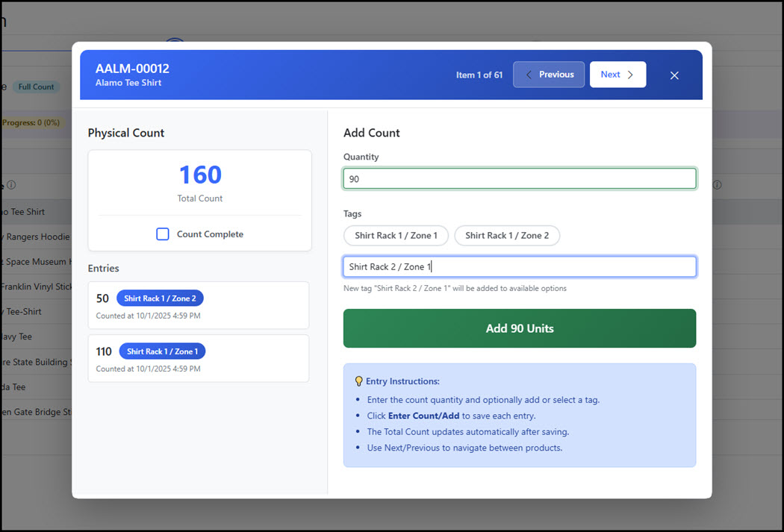Select the Rangers Hoodie row in the background list
The height and width of the screenshot is (532, 784).
[x=37, y=237]
